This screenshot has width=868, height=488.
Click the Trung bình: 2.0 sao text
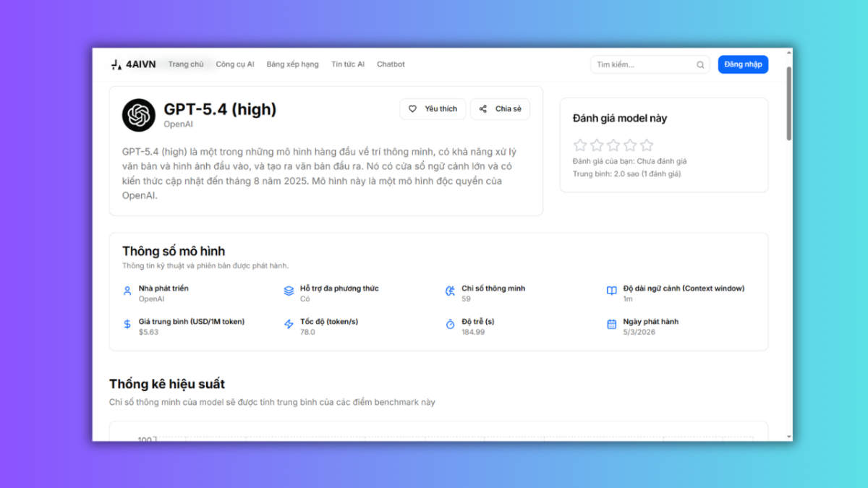pyautogui.click(x=626, y=174)
